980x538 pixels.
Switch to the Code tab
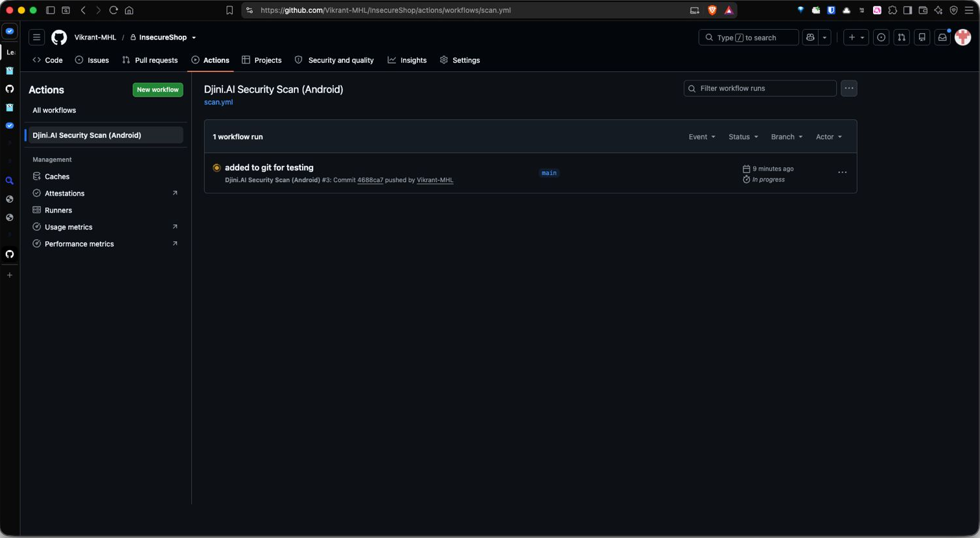[47, 60]
